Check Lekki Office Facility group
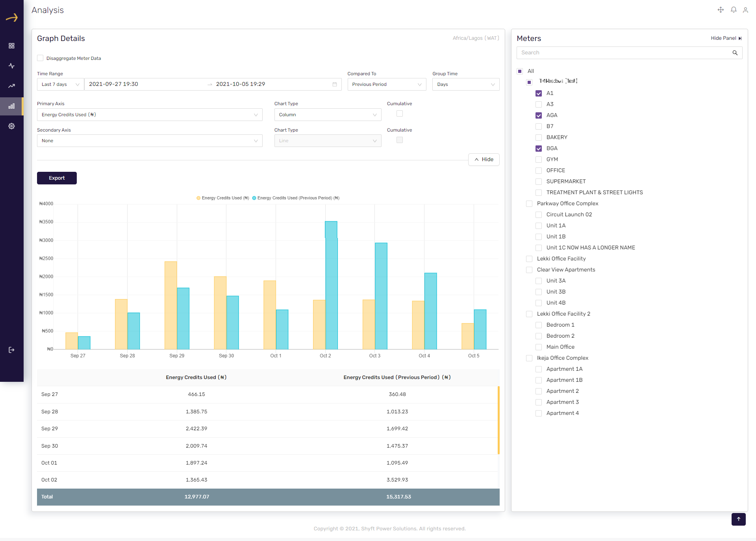 tap(529, 259)
